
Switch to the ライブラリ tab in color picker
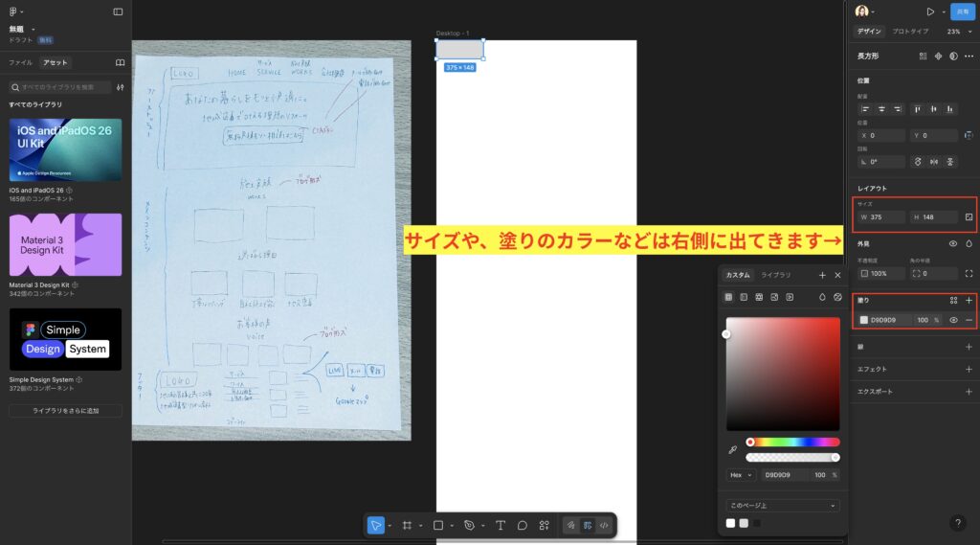775,275
